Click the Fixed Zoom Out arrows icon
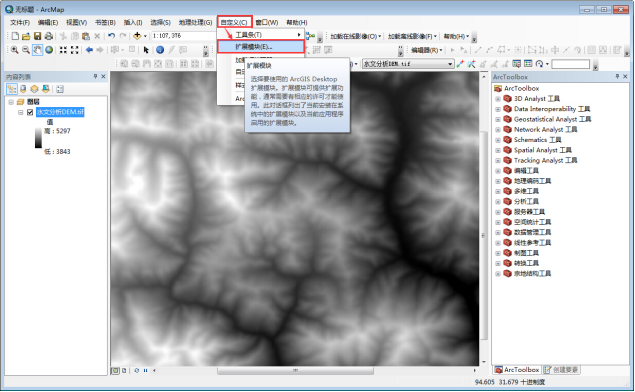This screenshot has width=635, height=392. 75,50
